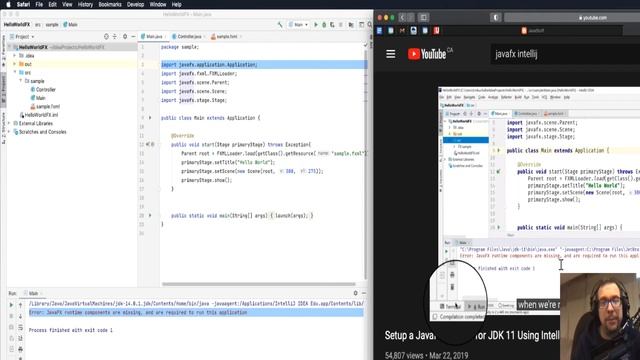Click the JavaFX error line in console

pyautogui.click(x=196, y=313)
